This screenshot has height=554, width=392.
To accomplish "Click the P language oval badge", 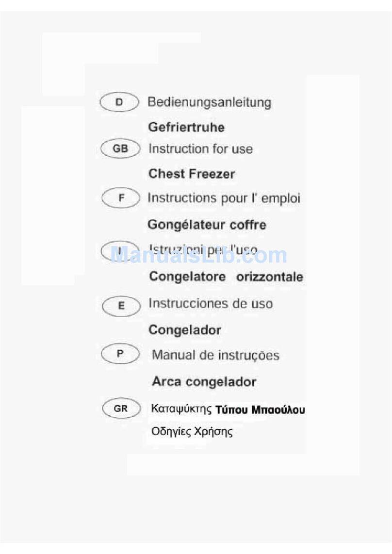I will click(x=120, y=354).
